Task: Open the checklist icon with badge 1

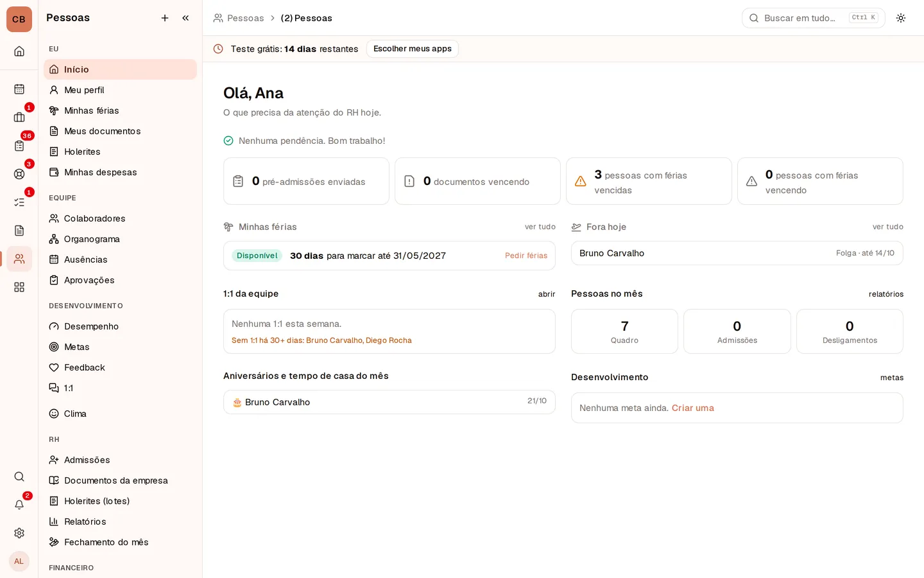Action: pos(19,202)
